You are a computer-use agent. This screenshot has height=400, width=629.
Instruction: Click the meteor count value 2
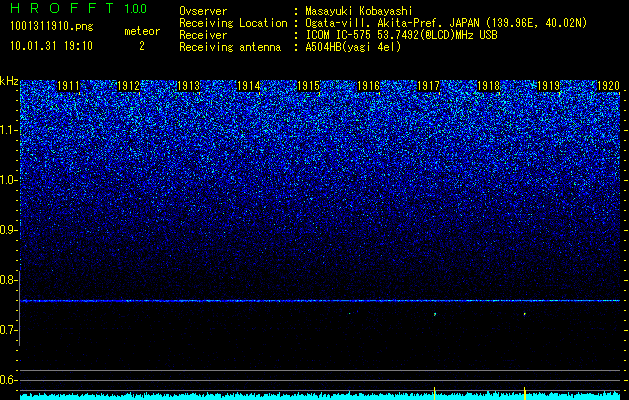(x=142, y=46)
